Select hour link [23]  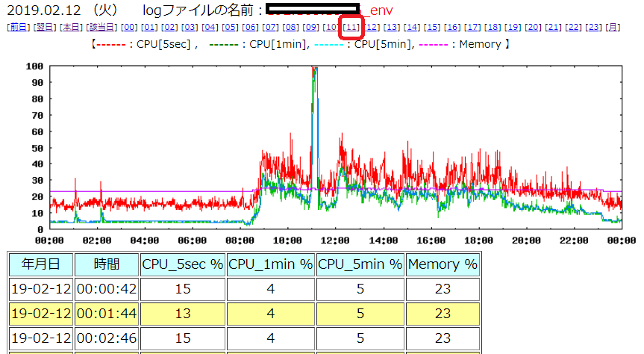point(593,27)
